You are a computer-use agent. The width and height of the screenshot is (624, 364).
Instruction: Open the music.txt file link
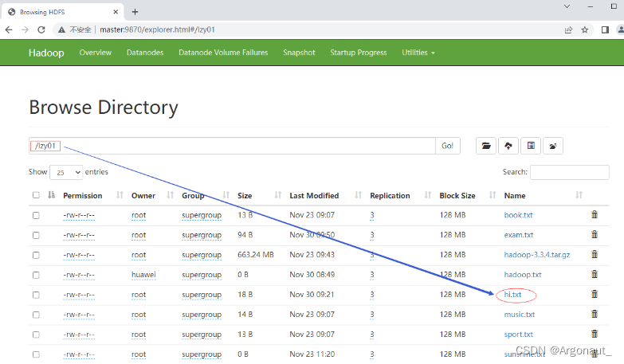(520, 315)
